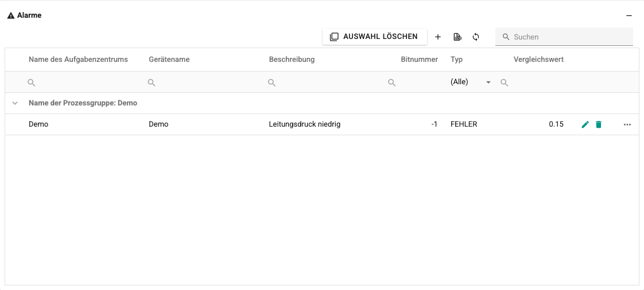The image size is (644, 290).
Task: Open the Typ (Alle) filter dropdown
Action: tap(471, 82)
